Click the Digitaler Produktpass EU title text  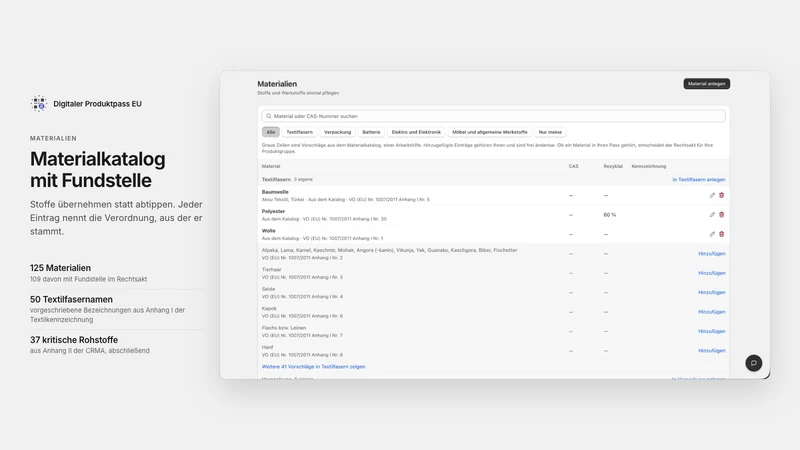[x=97, y=104]
